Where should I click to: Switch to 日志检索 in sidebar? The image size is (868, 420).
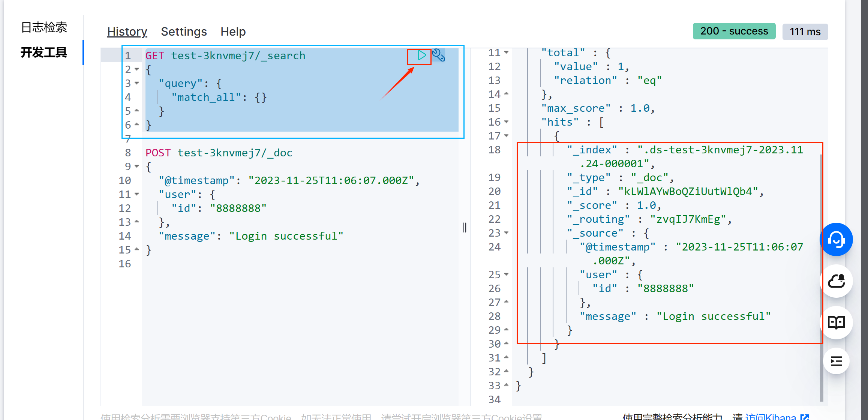pyautogui.click(x=44, y=27)
